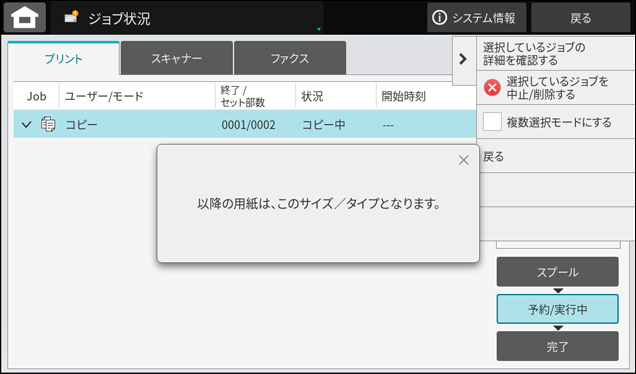Click the 開始時刻 column header
This screenshot has height=374, width=636.
click(404, 96)
